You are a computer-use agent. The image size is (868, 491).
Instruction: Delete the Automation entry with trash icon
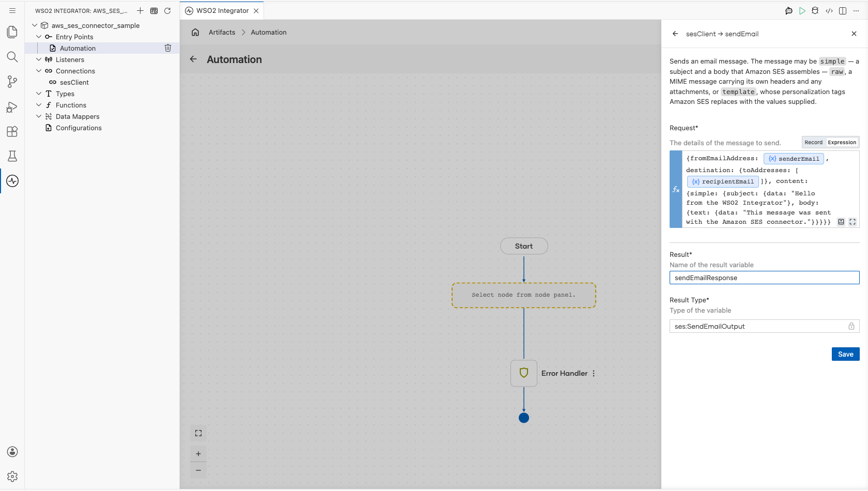tap(168, 48)
